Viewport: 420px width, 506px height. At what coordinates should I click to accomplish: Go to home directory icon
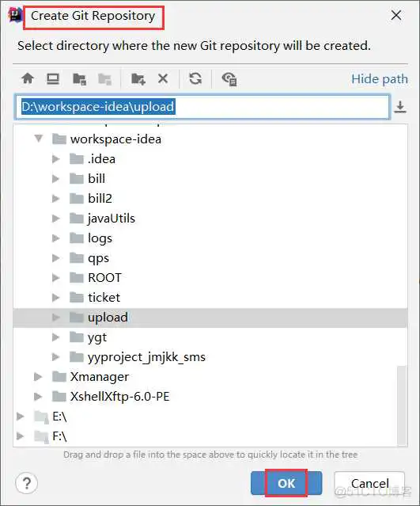click(x=28, y=78)
